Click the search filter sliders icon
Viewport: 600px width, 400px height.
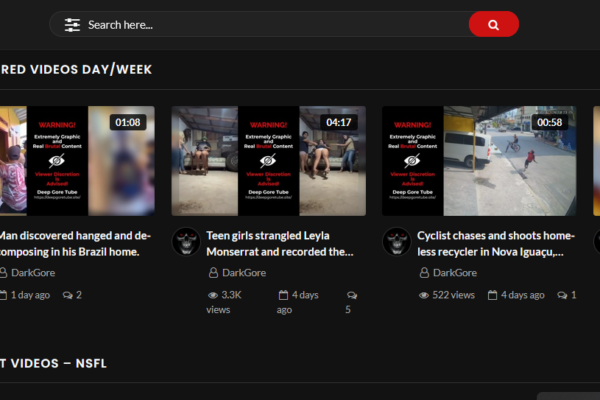pyautogui.click(x=72, y=25)
